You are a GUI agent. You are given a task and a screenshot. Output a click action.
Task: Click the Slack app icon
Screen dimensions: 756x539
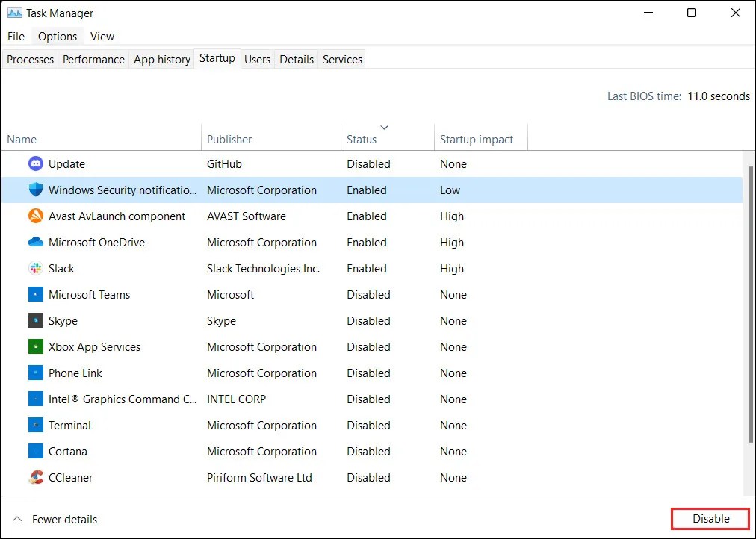coord(35,268)
